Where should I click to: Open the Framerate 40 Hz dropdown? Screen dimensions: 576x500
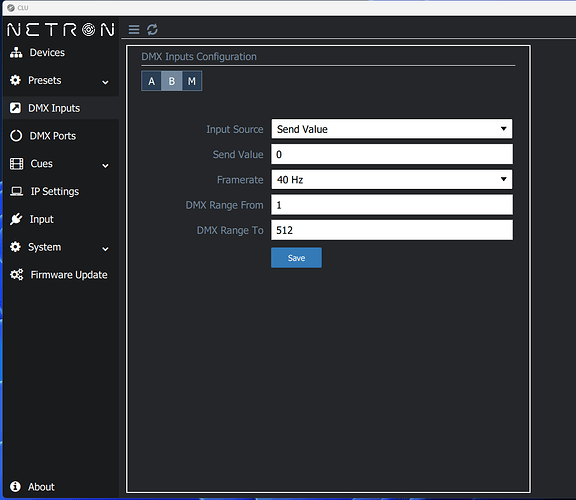click(x=392, y=180)
